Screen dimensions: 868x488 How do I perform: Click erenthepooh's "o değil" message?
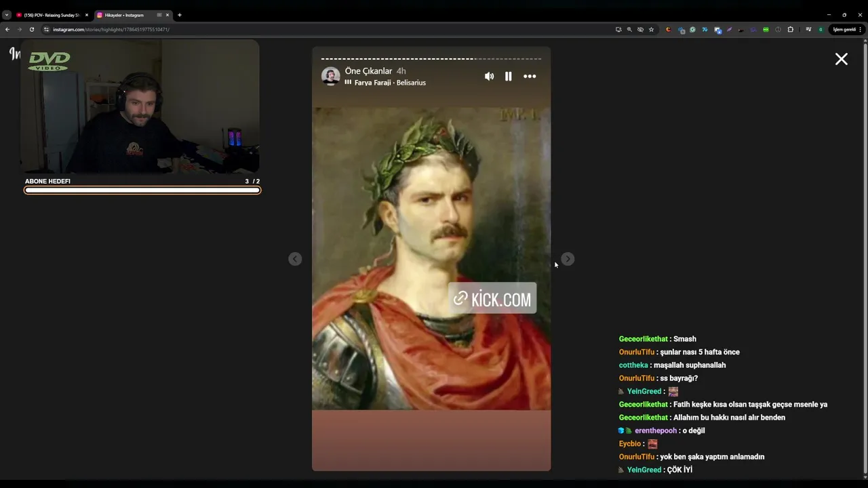(694, 430)
